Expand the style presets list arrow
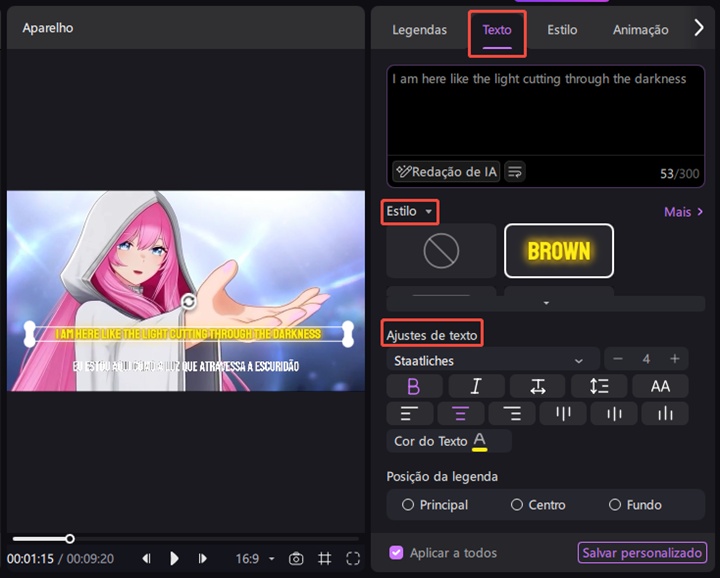 (x=546, y=303)
